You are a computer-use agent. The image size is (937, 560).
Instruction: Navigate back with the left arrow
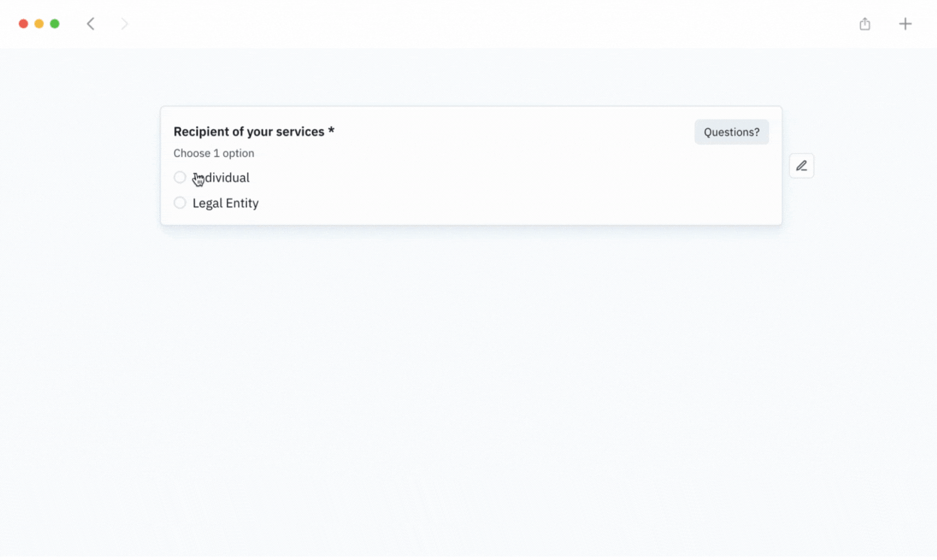(x=90, y=23)
